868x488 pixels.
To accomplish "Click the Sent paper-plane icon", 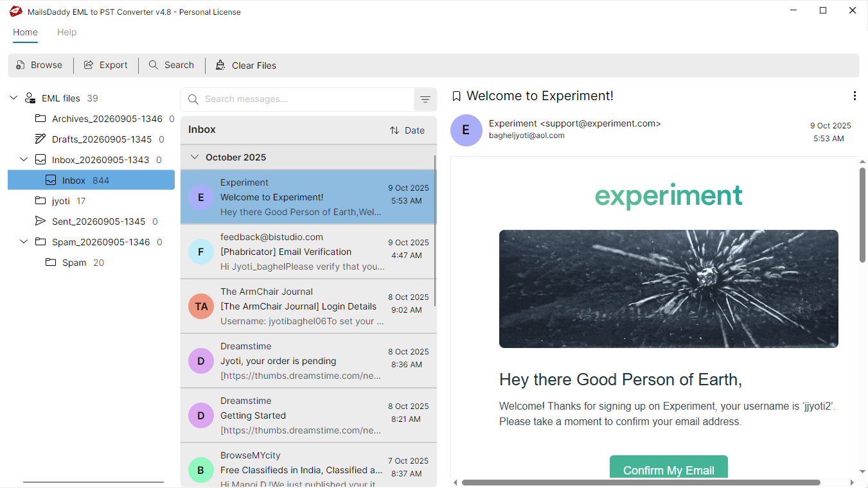I will click(x=40, y=222).
